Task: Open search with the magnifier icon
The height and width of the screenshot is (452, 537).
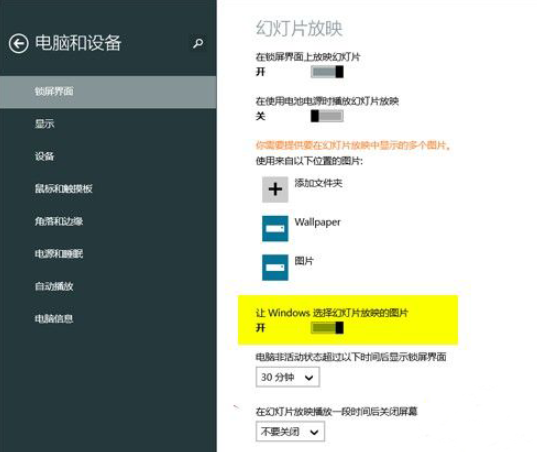Action: 198,43
